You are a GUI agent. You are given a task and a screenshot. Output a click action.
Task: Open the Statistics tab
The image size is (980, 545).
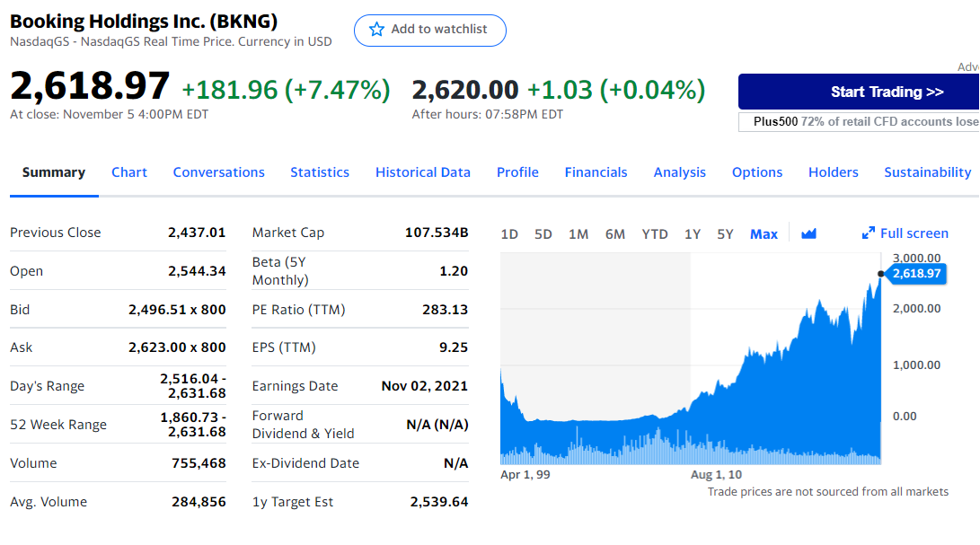coord(320,172)
